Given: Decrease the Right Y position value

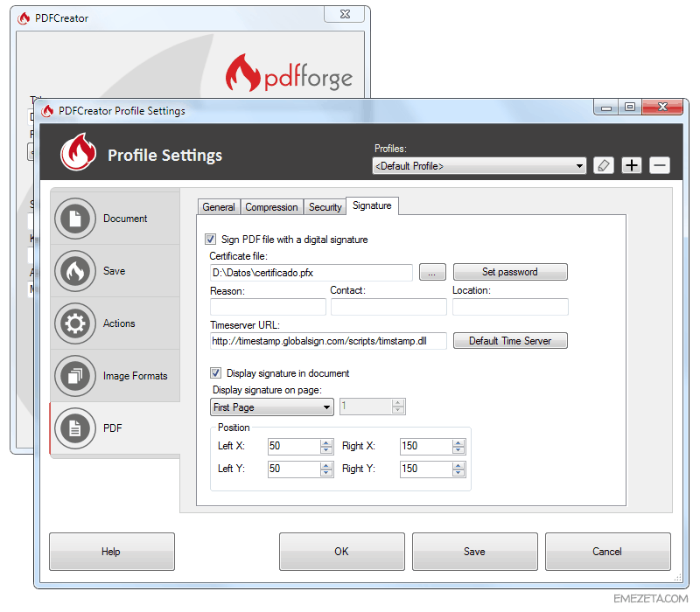Looking at the screenshot, I should pyautogui.click(x=458, y=472).
